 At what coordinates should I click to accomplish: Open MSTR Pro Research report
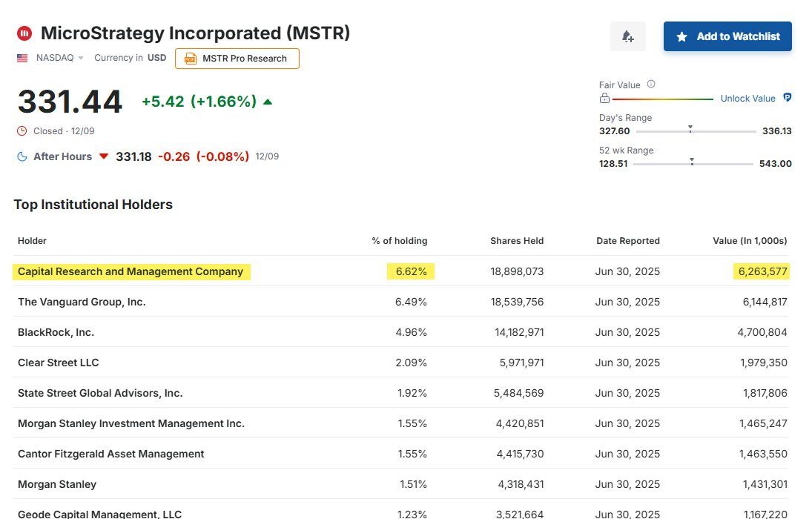(x=237, y=59)
